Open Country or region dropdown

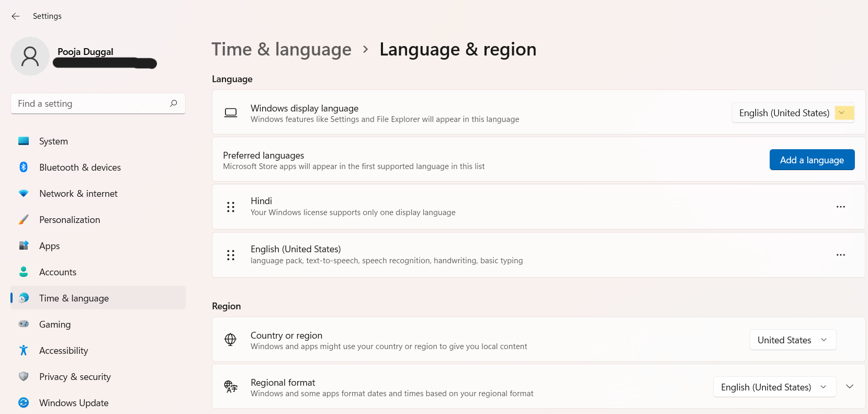793,340
